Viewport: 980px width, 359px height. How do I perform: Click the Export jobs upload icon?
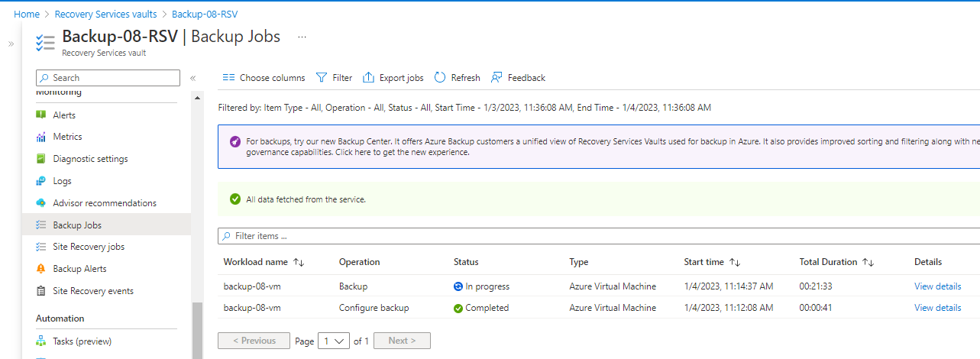pos(368,78)
